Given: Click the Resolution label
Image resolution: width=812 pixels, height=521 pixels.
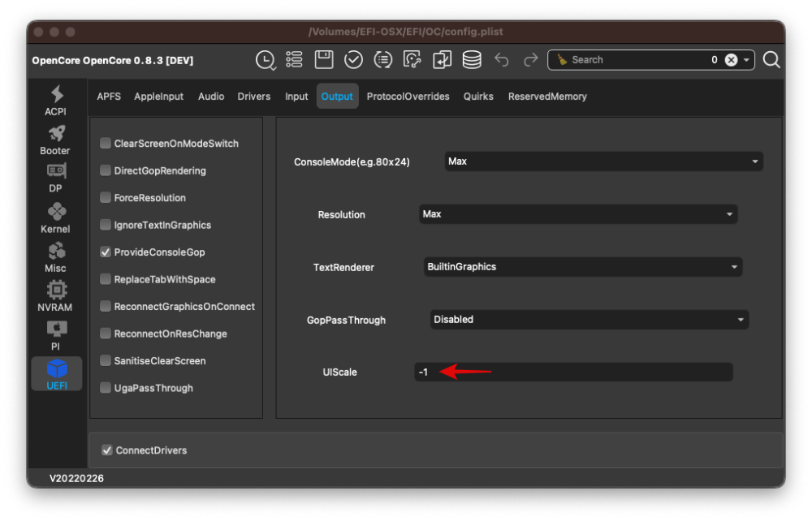Looking at the screenshot, I should pyautogui.click(x=341, y=215).
